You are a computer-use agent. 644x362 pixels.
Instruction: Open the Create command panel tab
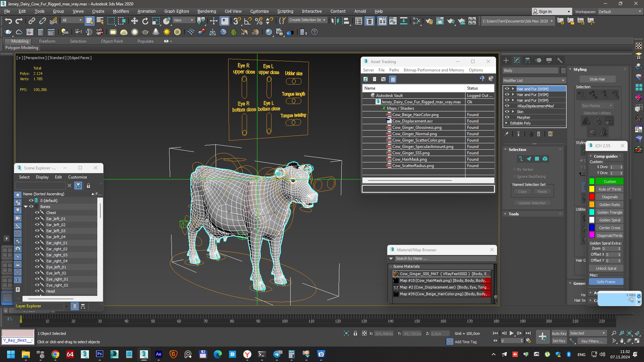(506, 60)
